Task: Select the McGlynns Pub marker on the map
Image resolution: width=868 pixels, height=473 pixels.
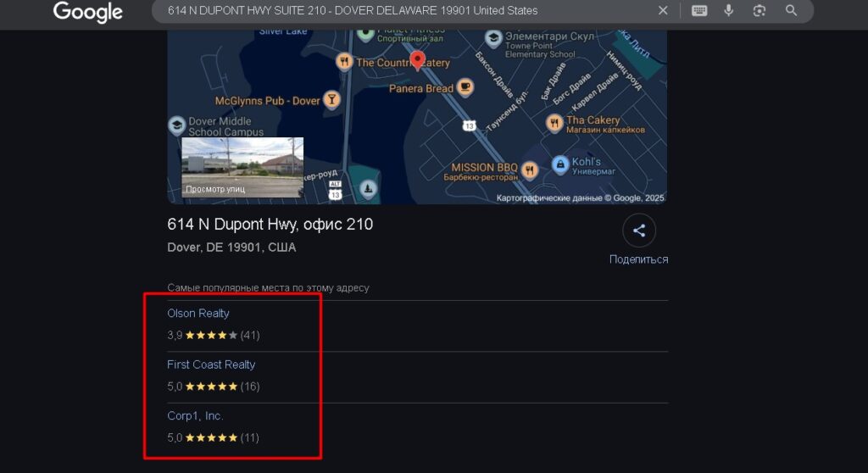Action: (332, 100)
